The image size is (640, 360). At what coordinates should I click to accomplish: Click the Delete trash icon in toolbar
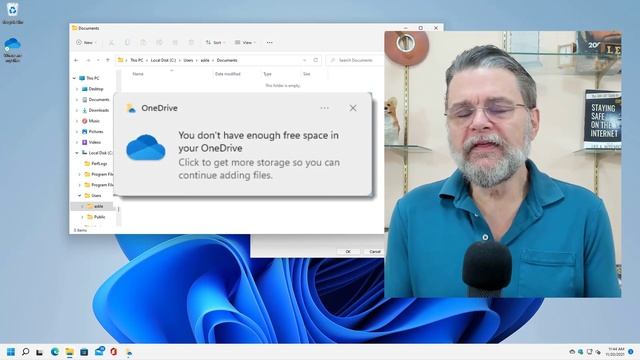[191, 42]
